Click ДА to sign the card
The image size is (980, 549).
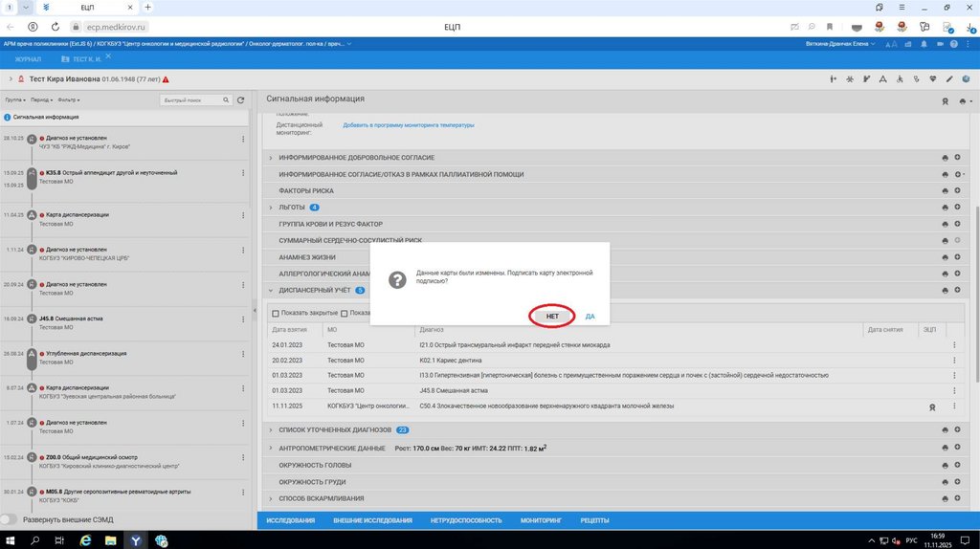click(590, 316)
